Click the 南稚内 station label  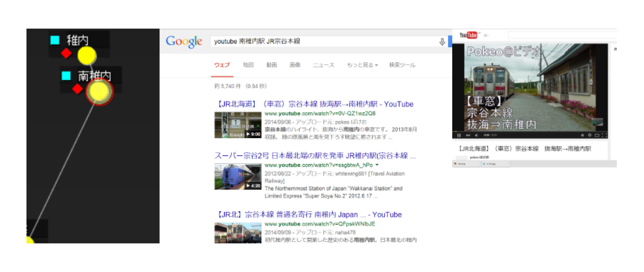(95, 76)
